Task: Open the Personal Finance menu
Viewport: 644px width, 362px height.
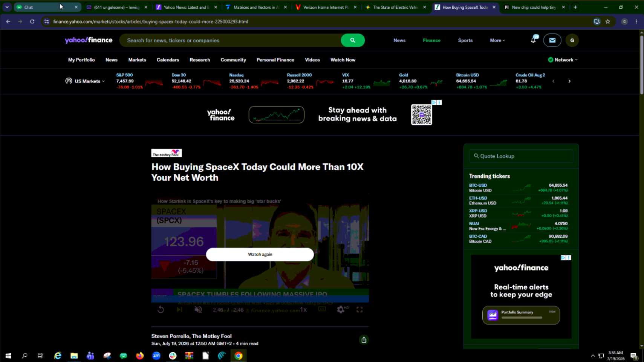Action: click(x=275, y=60)
